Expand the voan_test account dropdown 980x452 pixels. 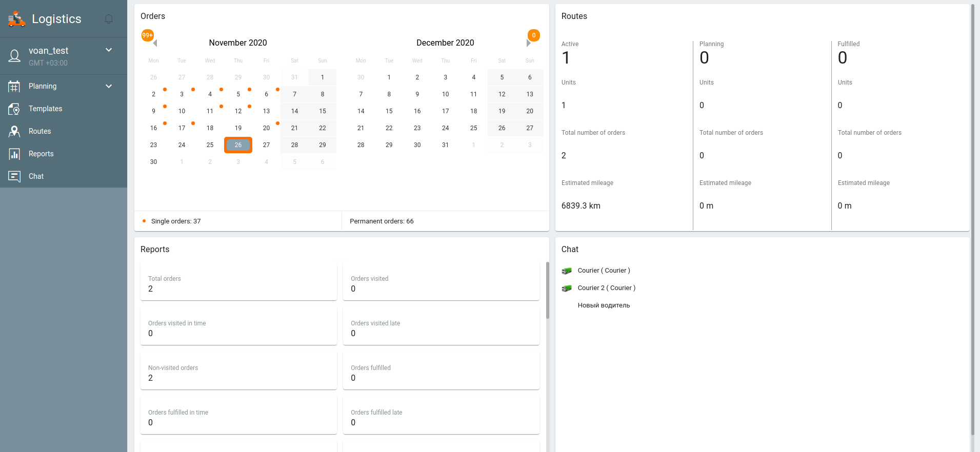[x=109, y=50]
